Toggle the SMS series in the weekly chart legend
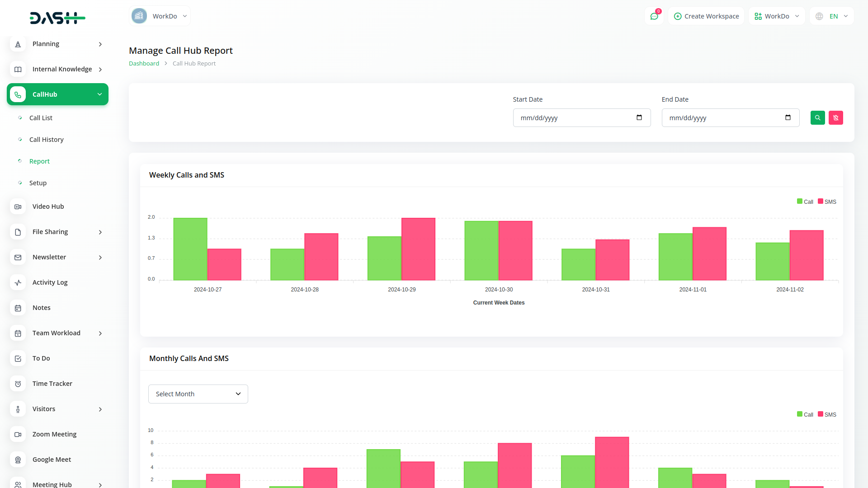Viewport: 868px width, 488px height. tap(827, 202)
